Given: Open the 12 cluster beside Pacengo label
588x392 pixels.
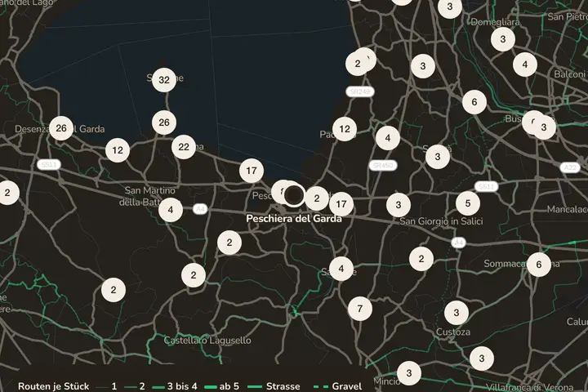Looking at the screenshot, I should coord(345,129).
